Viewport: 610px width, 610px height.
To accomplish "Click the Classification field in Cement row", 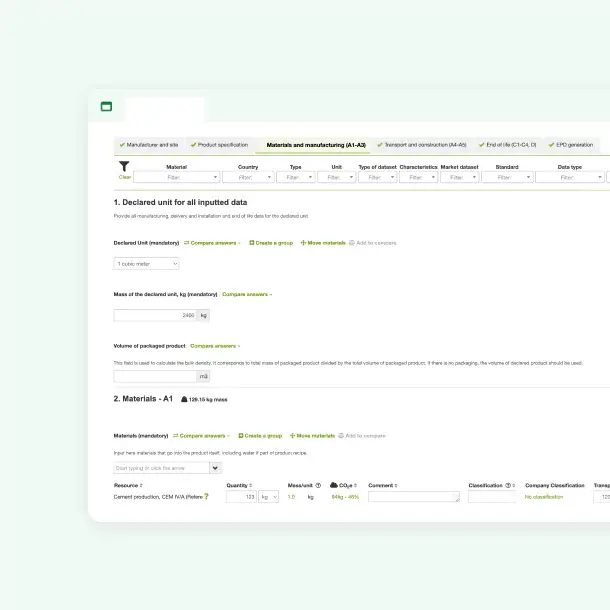I will tap(492, 497).
